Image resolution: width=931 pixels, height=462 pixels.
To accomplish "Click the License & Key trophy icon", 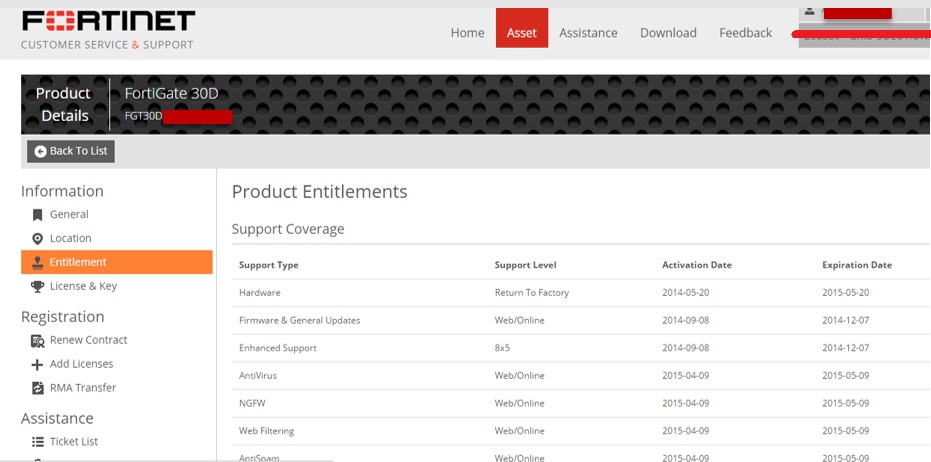I will pyautogui.click(x=37, y=286).
